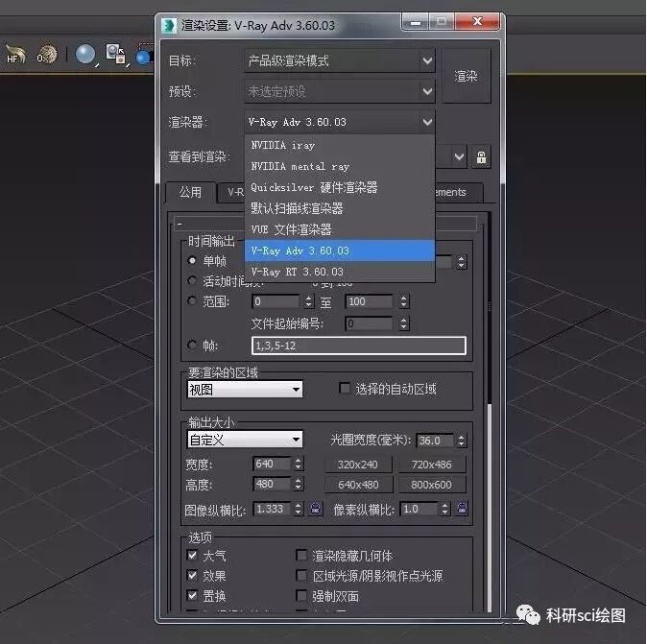Switch to the 公用 tab

pos(190,192)
